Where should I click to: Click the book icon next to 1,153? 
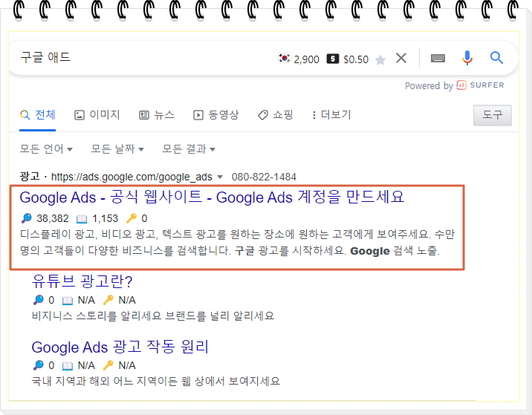[82, 219]
